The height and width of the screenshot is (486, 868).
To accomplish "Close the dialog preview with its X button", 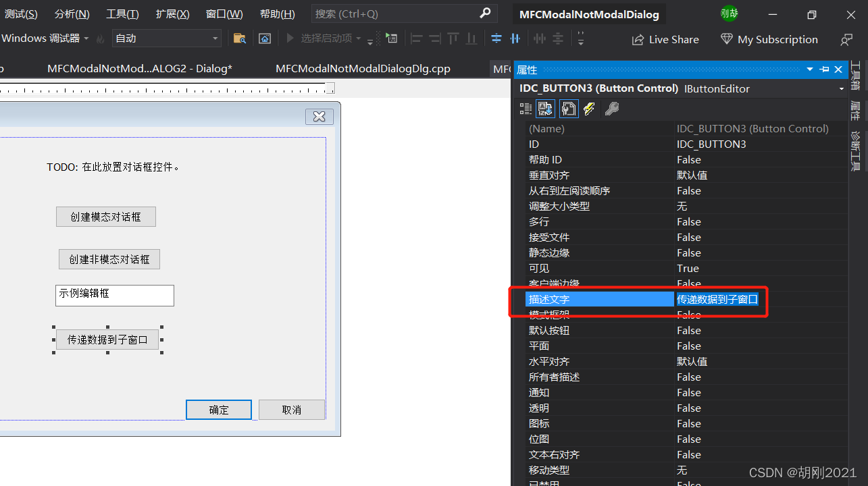I will pyautogui.click(x=320, y=117).
